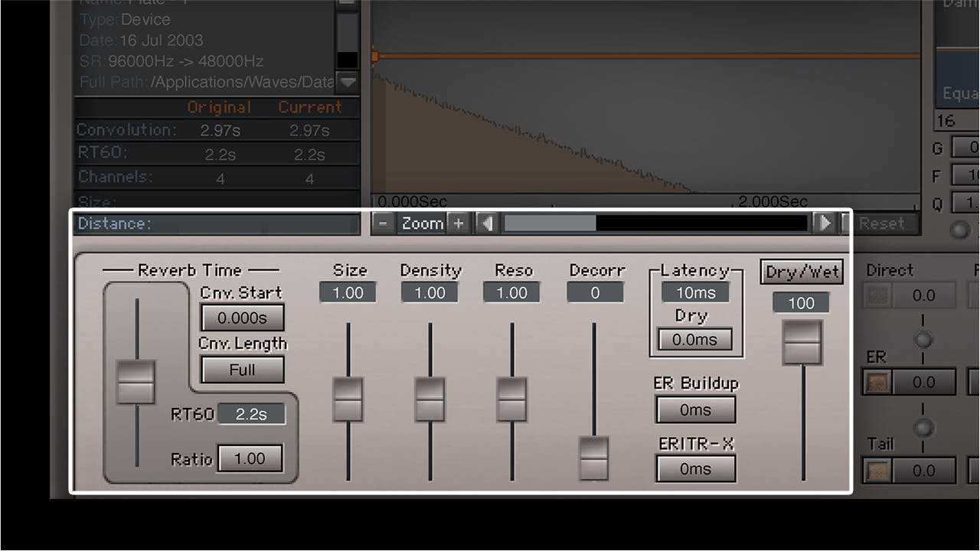Click the Zoom minus button above the sliders
980x551 pixels.
(x=382, y=223)
